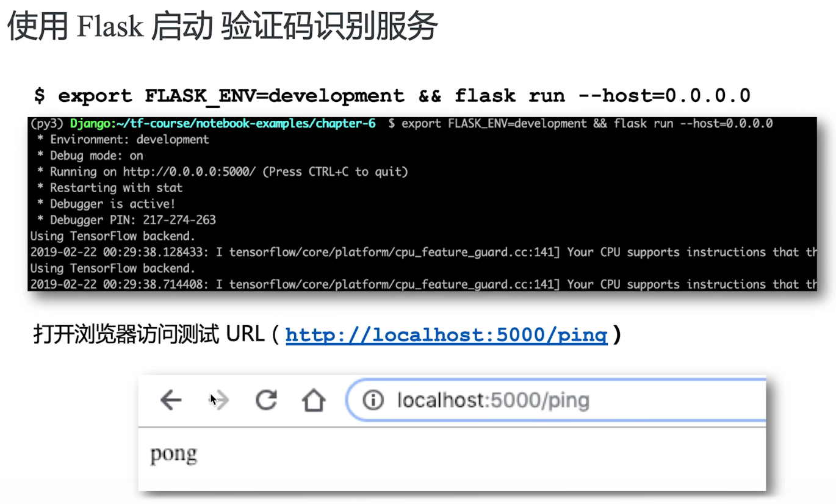Click the '(py3)' virtualenv prefix in terminal
The image size is (836, 504).
pyautogui.click(x=48, y=124)
